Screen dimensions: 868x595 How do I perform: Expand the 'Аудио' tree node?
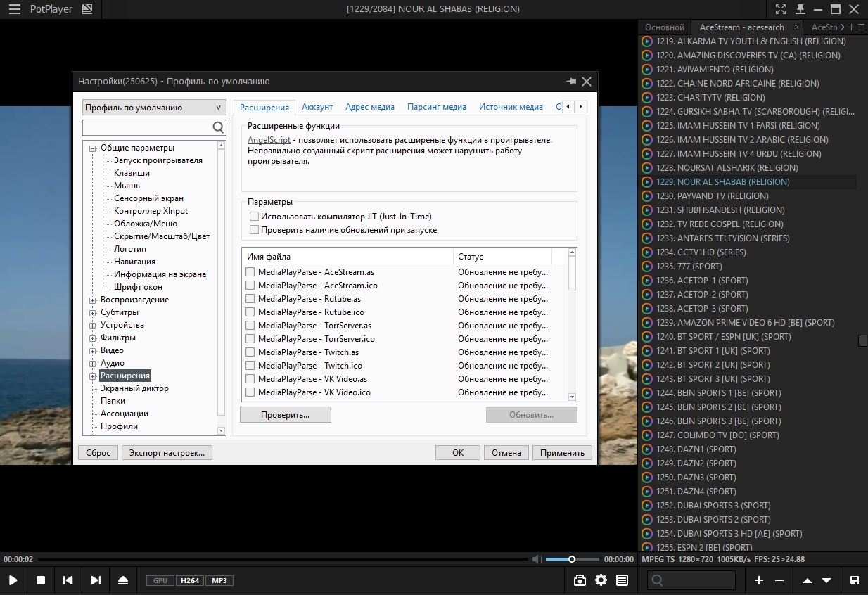pos(93,364)
